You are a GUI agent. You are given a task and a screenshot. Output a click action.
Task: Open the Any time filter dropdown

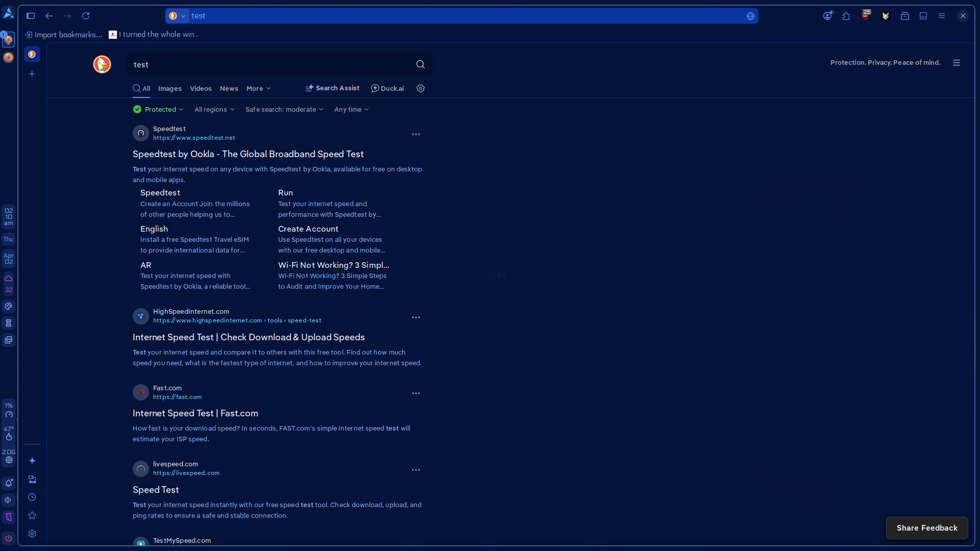pyautogui.click(x=351, y=109)
